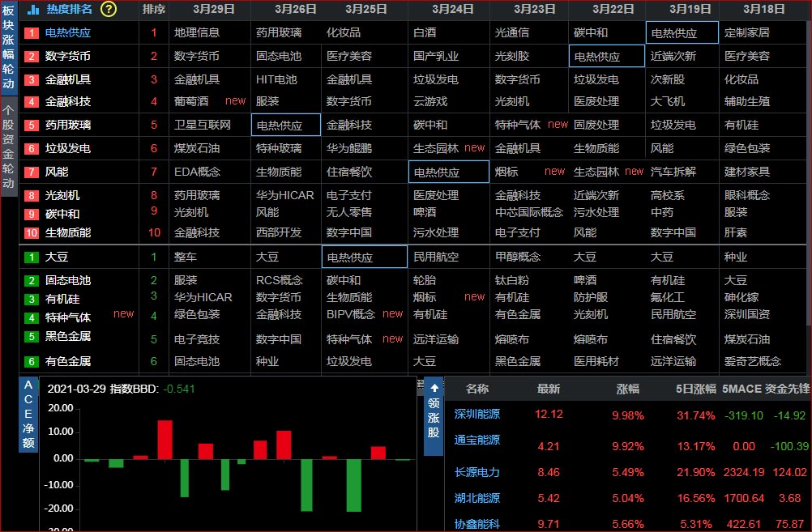The width and height of the screenshot is (812, 532).
Task: Click green rank badge 6 for 有色金属
Action: (x=31, y=362)
